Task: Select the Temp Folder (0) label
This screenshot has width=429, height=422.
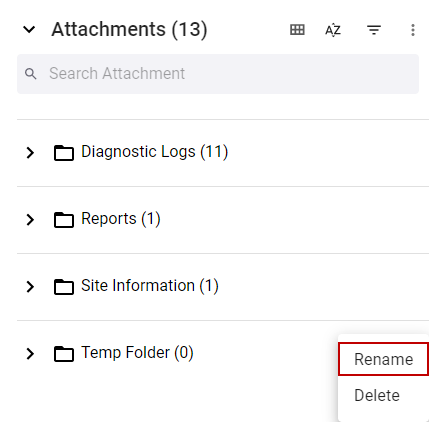Action: point(137,353)
